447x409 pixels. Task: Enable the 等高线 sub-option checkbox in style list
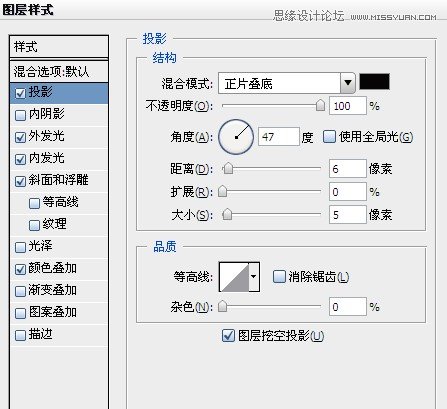pos(34,203)
